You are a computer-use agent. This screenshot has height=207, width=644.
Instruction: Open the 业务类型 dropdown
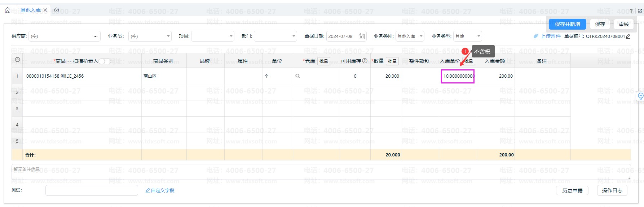pos(478,36)
